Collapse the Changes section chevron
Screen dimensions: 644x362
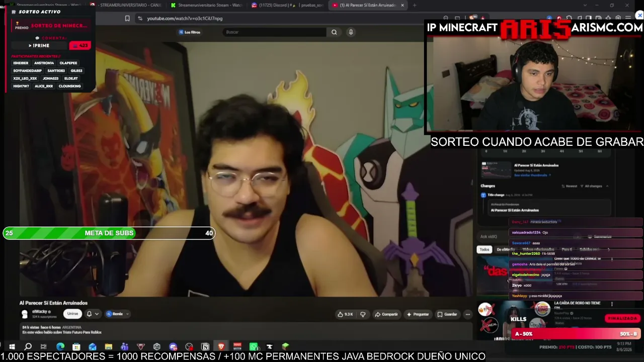(607, 186)
